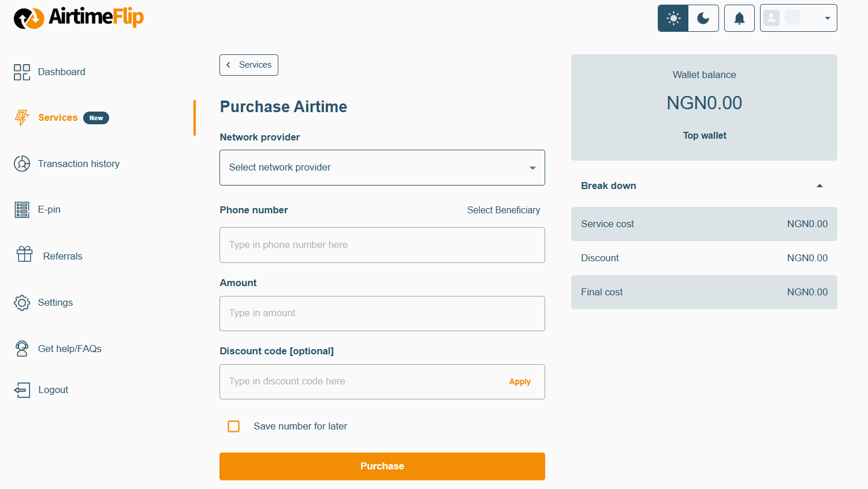Viewport: 868px width, 489px height.
Task: Click the Services lightning icon
Action: click(x=22, y=117)
